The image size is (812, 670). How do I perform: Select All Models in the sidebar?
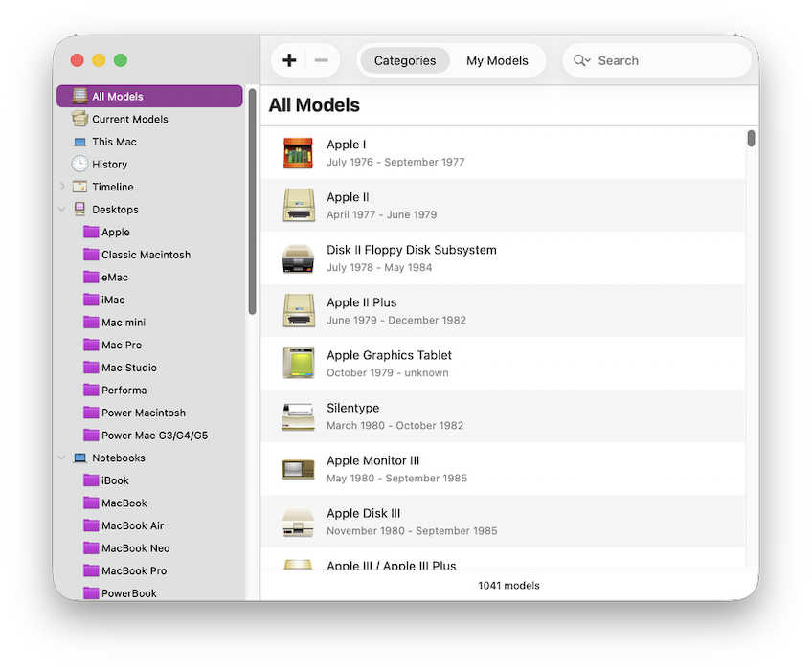(x=149, y=97)
